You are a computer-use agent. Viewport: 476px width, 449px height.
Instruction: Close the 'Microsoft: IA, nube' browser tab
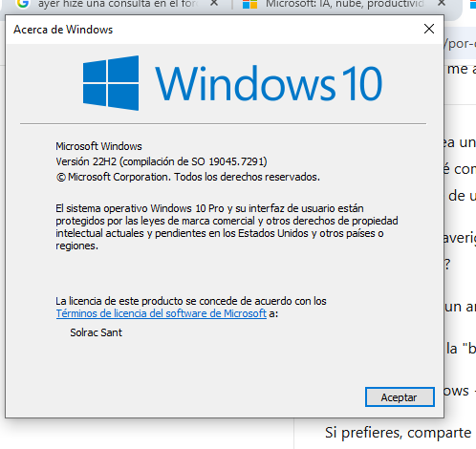tap(441, 3)
